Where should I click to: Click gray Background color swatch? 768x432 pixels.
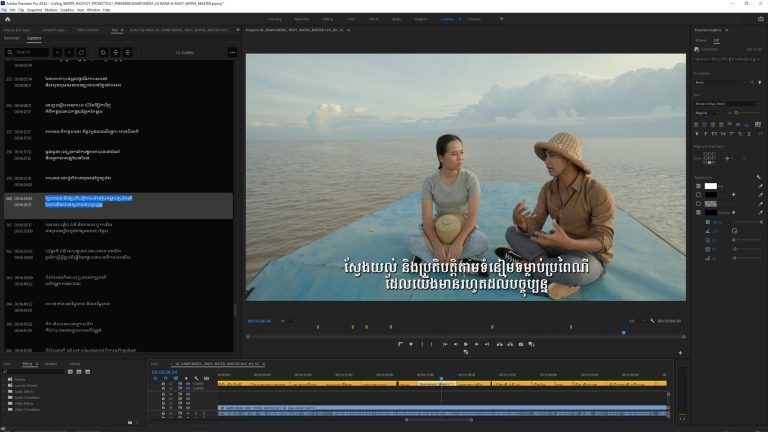[x=711, y=203]
